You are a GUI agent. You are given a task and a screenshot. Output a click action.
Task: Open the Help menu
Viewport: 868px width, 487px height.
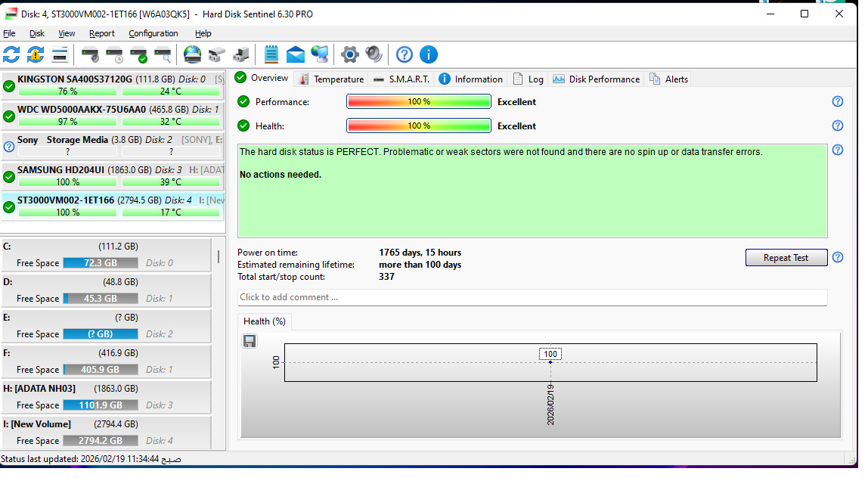click(203, 33)
